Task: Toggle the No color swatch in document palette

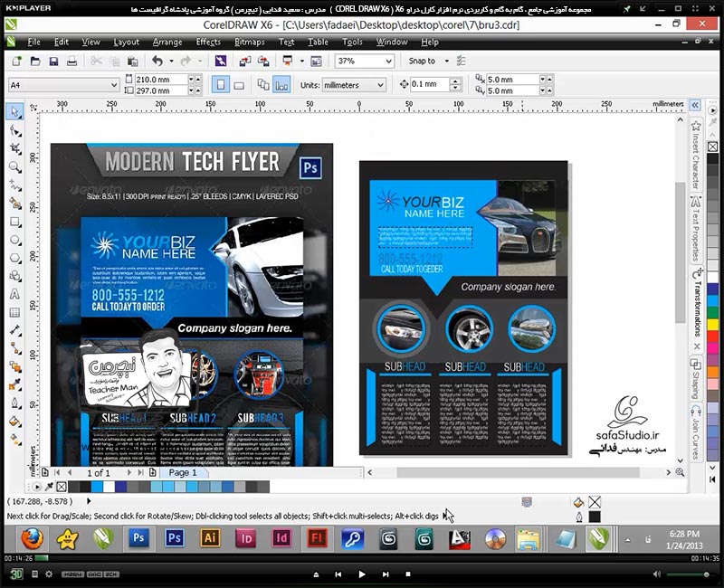Action: 62,487
